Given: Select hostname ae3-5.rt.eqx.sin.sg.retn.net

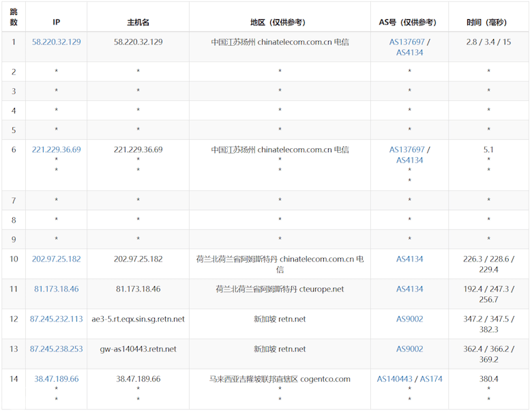Looking at the screenshot, I should 138,319.
